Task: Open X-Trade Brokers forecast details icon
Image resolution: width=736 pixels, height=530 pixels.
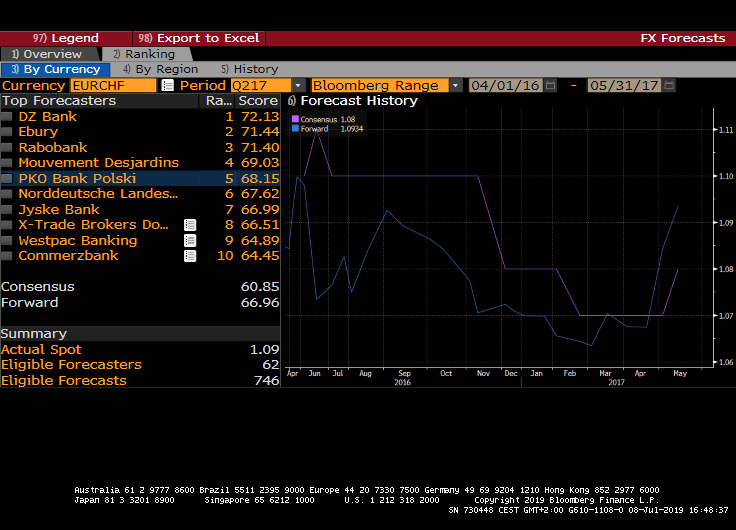Action: (190, 225)
